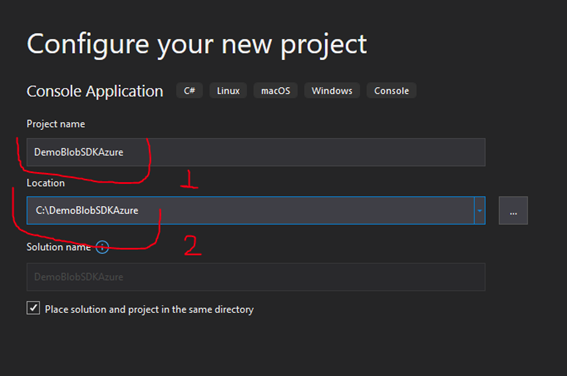The width and height of the screenshot is (567, 376).
Task: Click the C# tag
Action: pos(189,90)
